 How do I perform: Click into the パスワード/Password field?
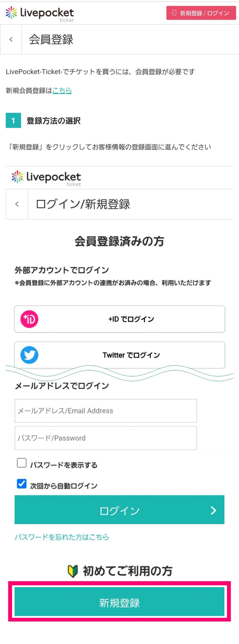106,438
